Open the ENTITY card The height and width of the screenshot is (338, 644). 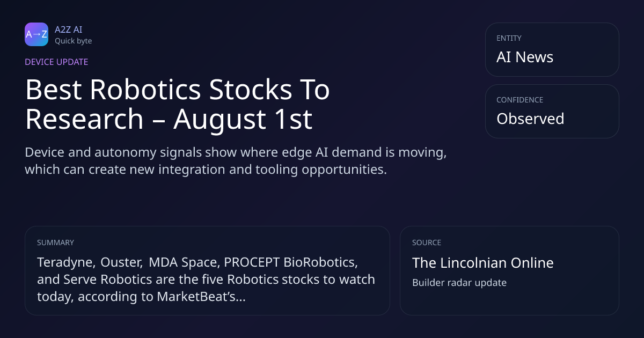[552, 49]
